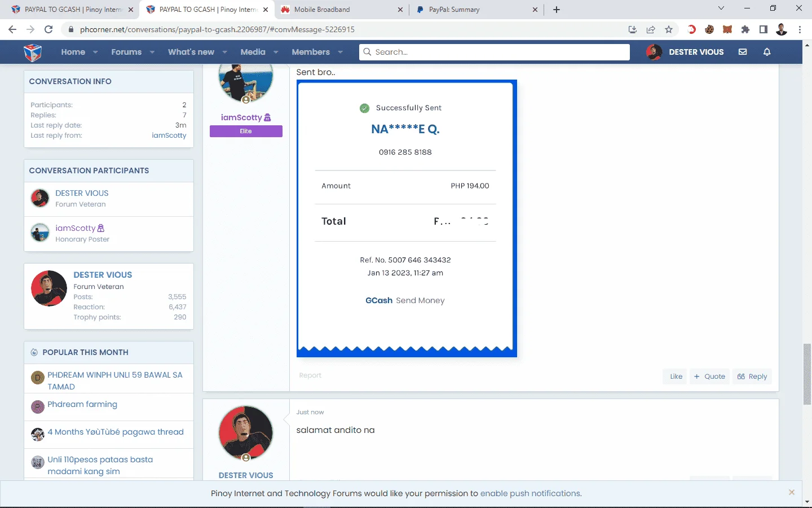Open DESTER VIOUS account menu in navbar
812x508 pixels.
click(685, 52)
